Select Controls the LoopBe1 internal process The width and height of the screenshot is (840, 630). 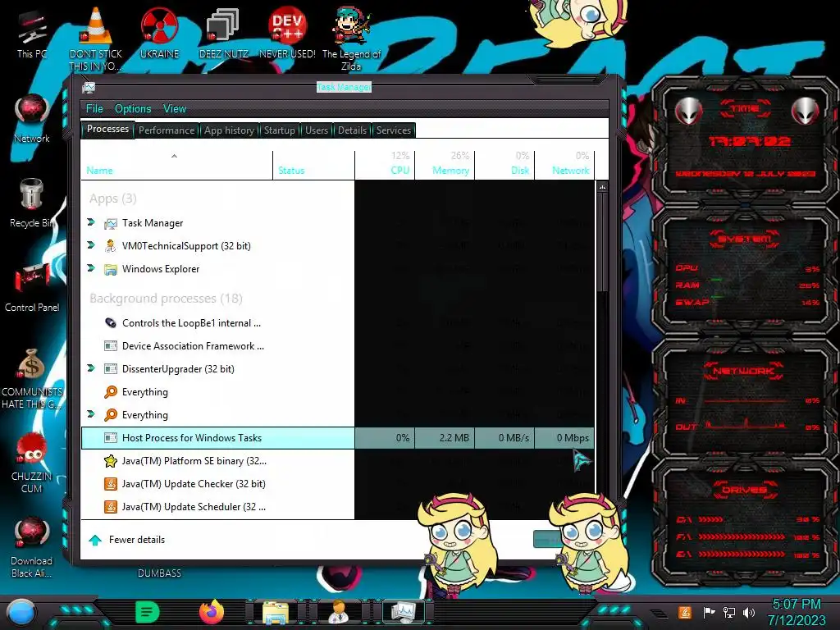coord(337,323)
